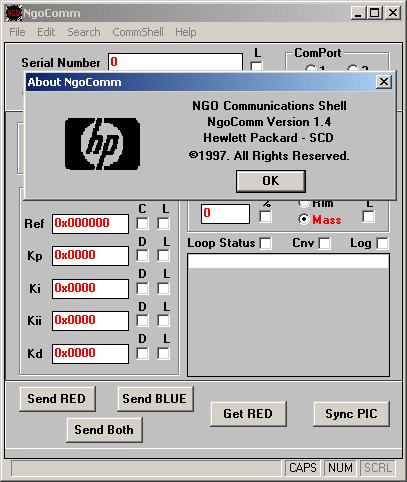Image resolution: width=407 pixels, height=482 pixels.
Task: Click the Send RED button
Action: 57,399
